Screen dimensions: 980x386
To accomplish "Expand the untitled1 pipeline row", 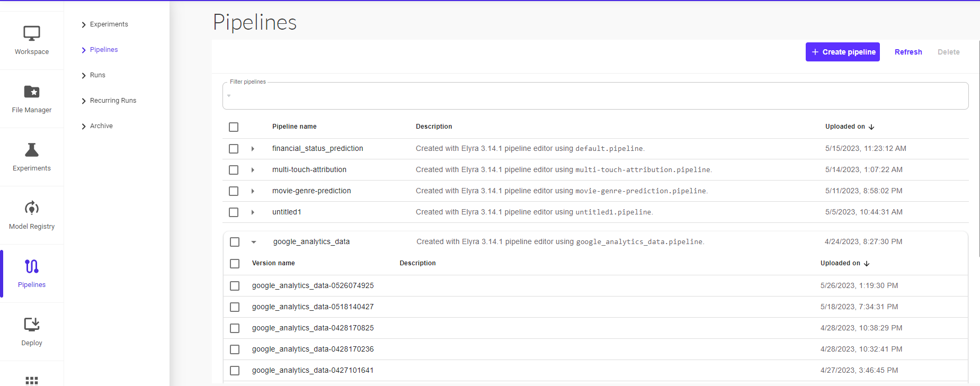I will [x=253, y=212].
